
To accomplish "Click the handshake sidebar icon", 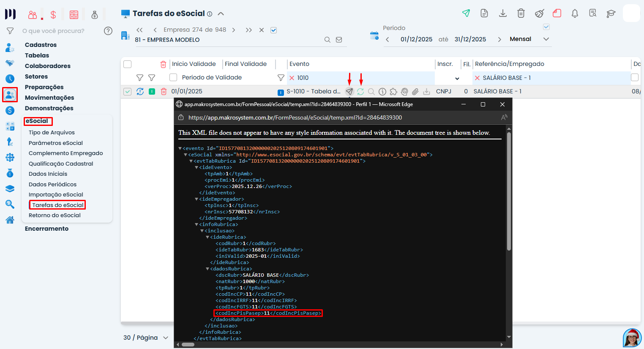I will [10, 63].
